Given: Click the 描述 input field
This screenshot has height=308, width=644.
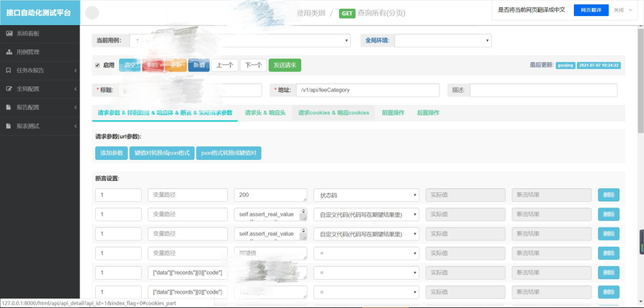Looking at the screenshot, I should coord(543,90).
